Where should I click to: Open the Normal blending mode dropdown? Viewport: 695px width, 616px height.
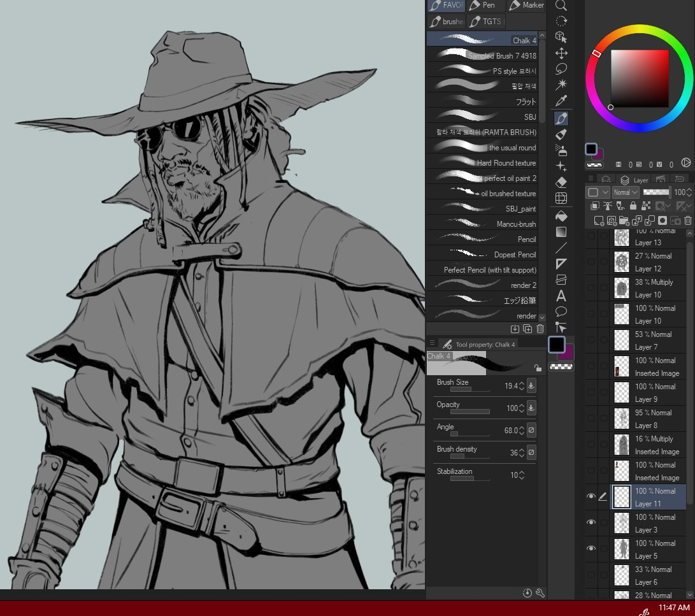[626, 192]
